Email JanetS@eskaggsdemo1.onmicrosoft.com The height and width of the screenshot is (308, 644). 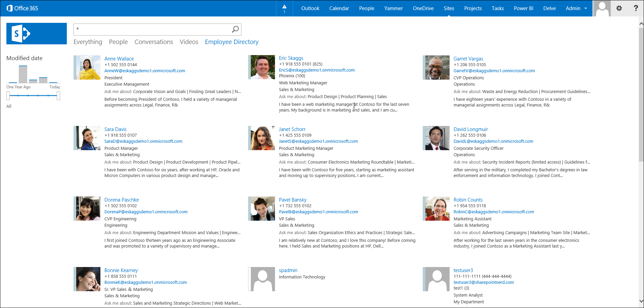318,141
